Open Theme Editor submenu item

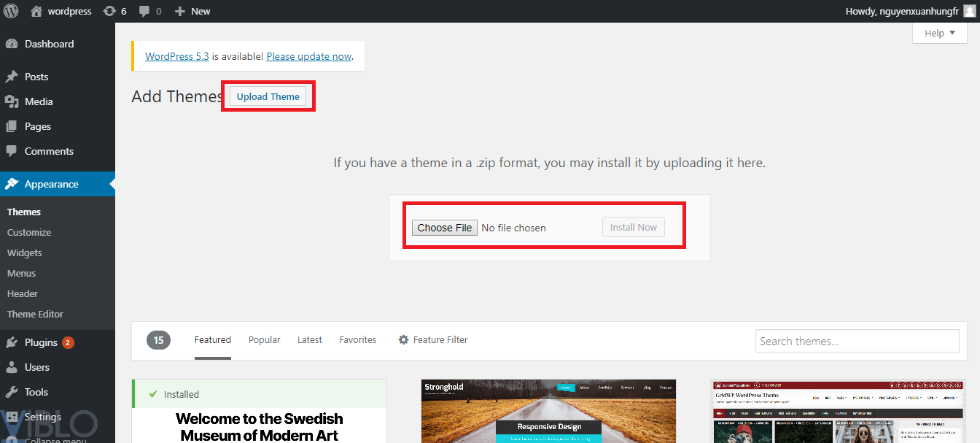(35, 314)
